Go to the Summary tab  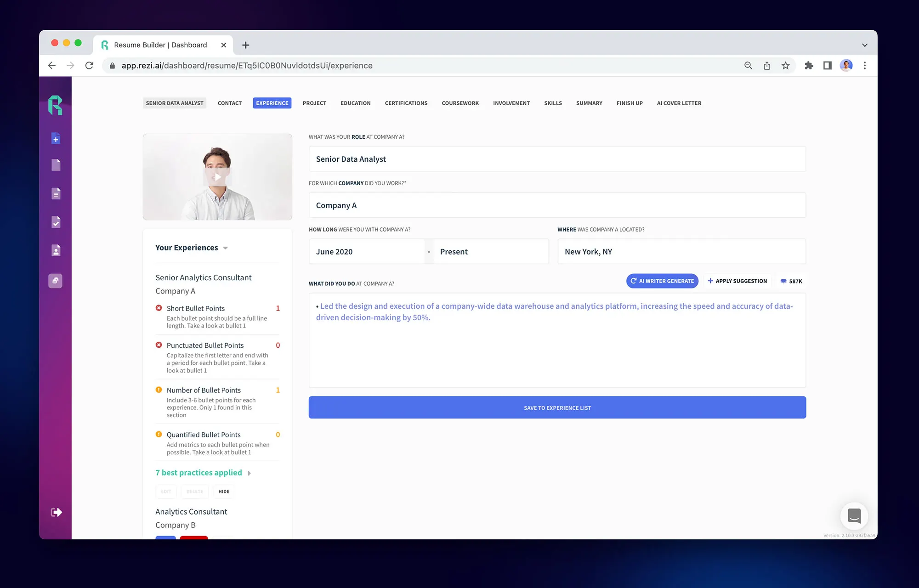(x=589, y=103)
